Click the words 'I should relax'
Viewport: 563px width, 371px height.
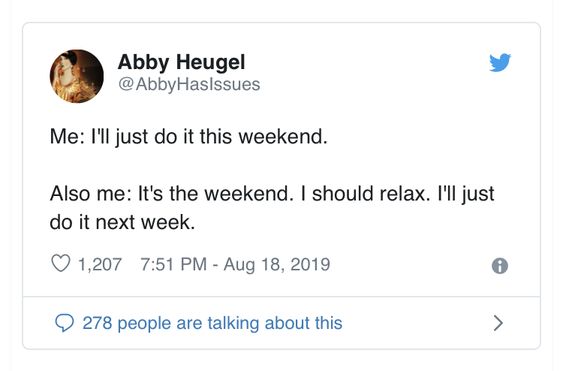click(x=365, y=194)
